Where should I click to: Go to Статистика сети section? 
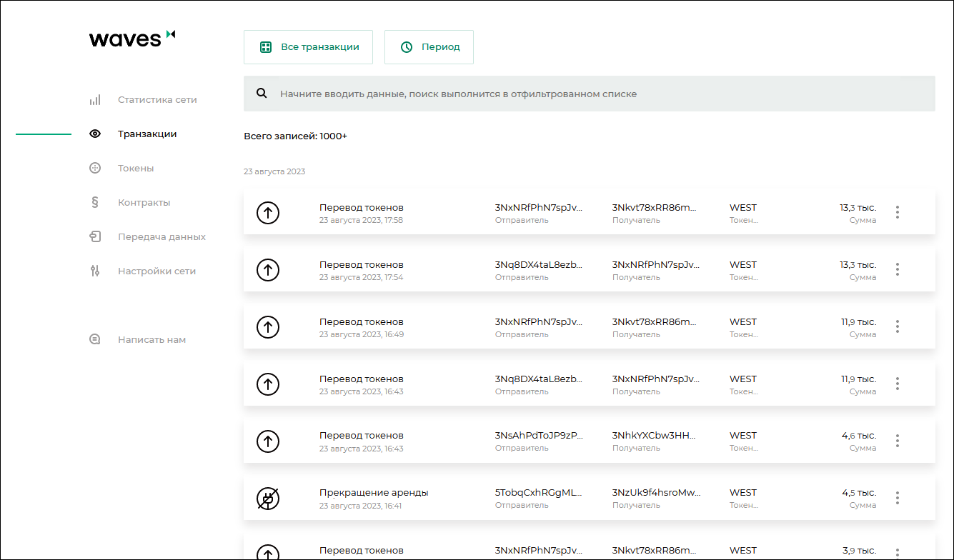157,100
